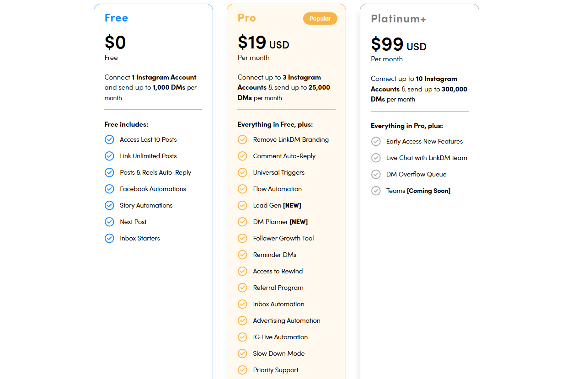Image resolution: width=588 pixels, height=379 pixels.
Task: Select the checkmark icon for Inbox Starters
Action: [x=109, y=238]
